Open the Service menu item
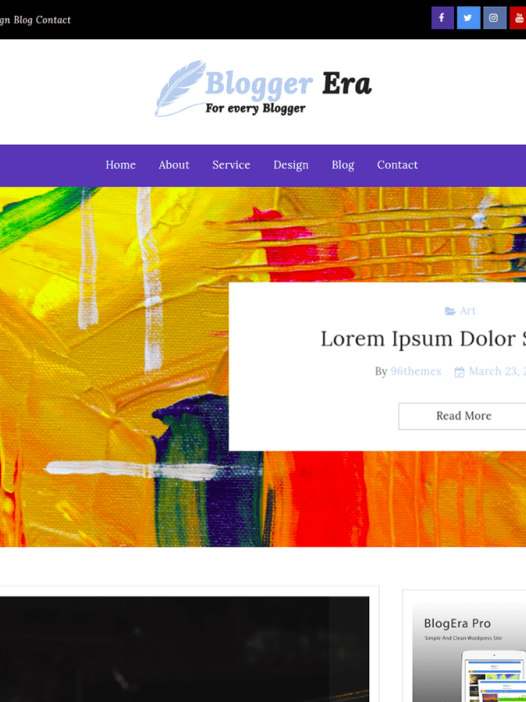526x702 pixels. coord(231,165)
